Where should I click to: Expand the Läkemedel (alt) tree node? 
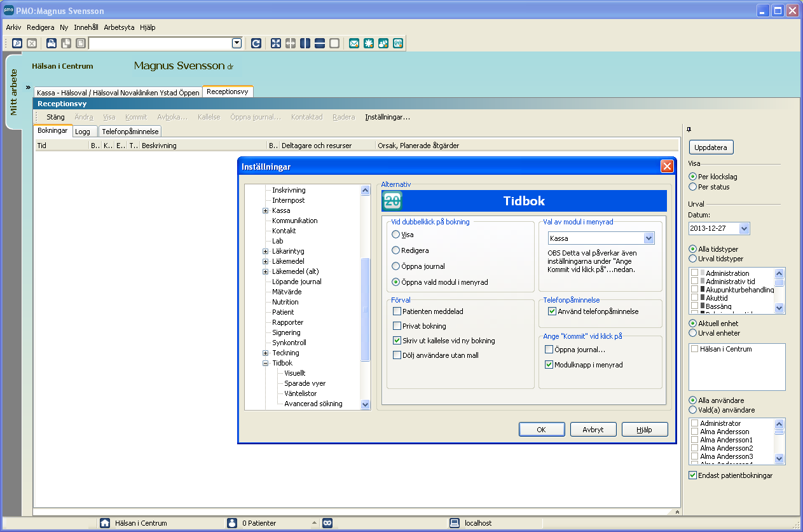[266, 271]
